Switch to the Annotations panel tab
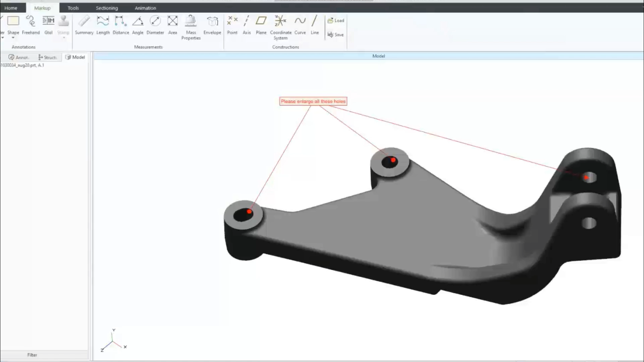The width and height of the screenshot is (644, 362). (x=19, y=57)
